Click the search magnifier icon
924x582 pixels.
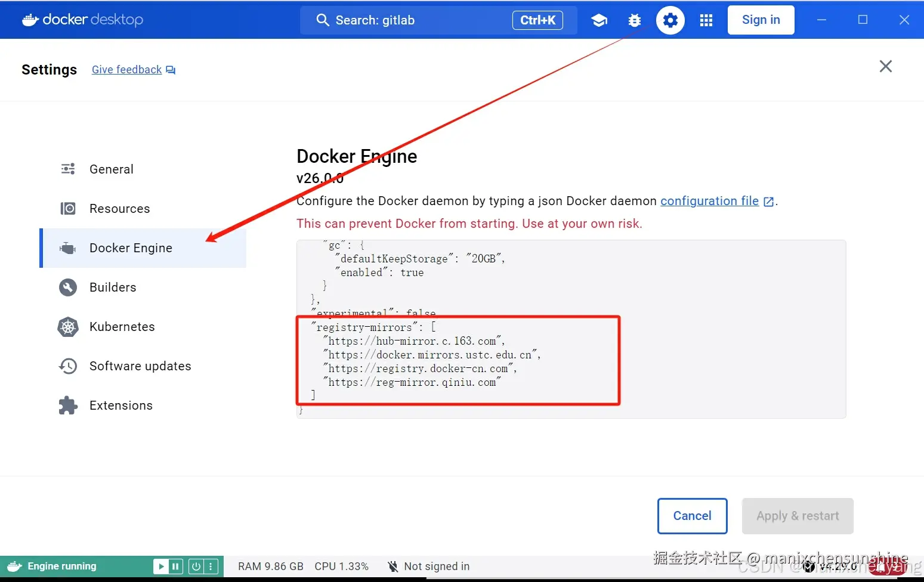323,20
